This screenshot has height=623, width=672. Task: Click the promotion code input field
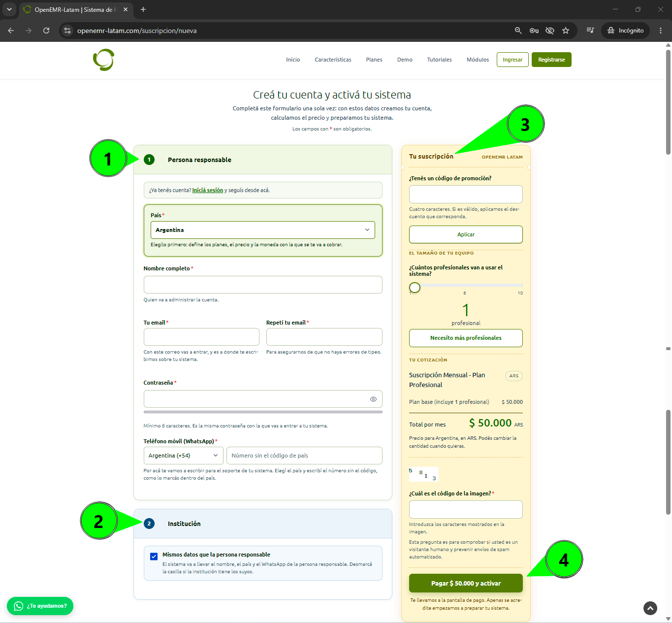click(x=466, y=194)
